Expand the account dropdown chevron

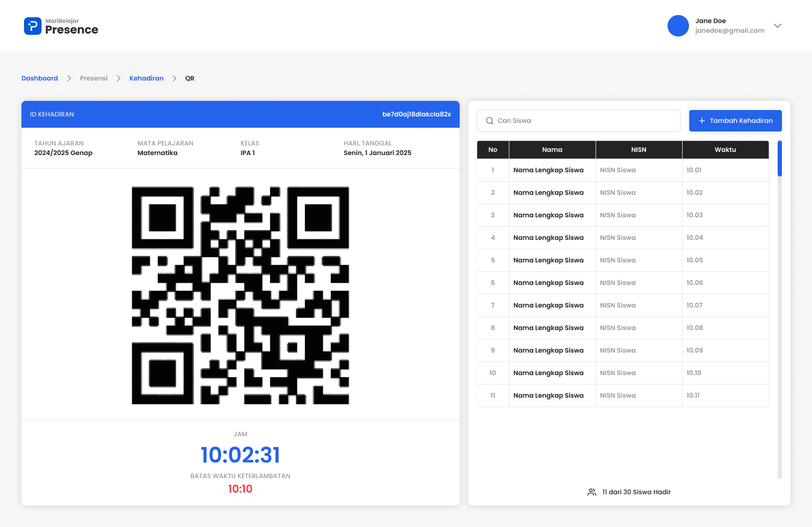pyautogui.click(x=777, y=26)
